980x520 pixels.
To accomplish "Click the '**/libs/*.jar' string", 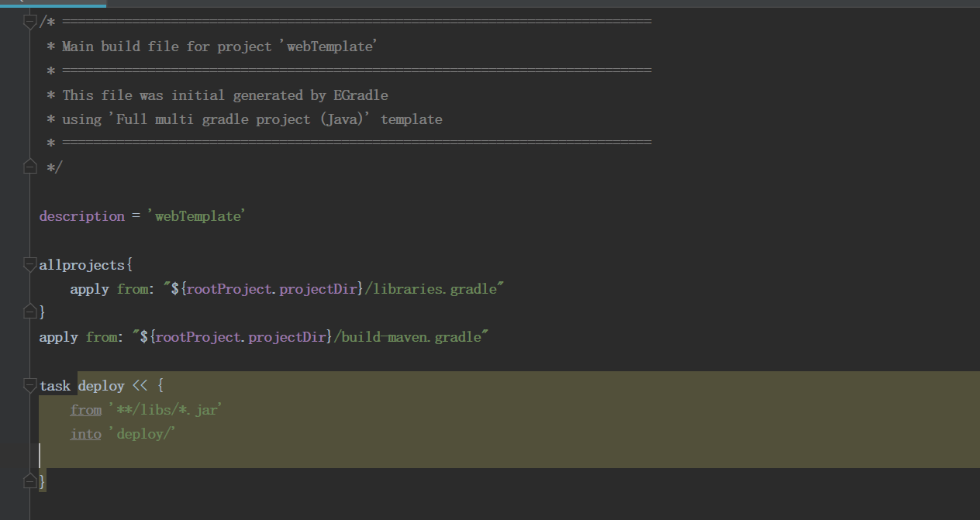I will tap(165, 410).
